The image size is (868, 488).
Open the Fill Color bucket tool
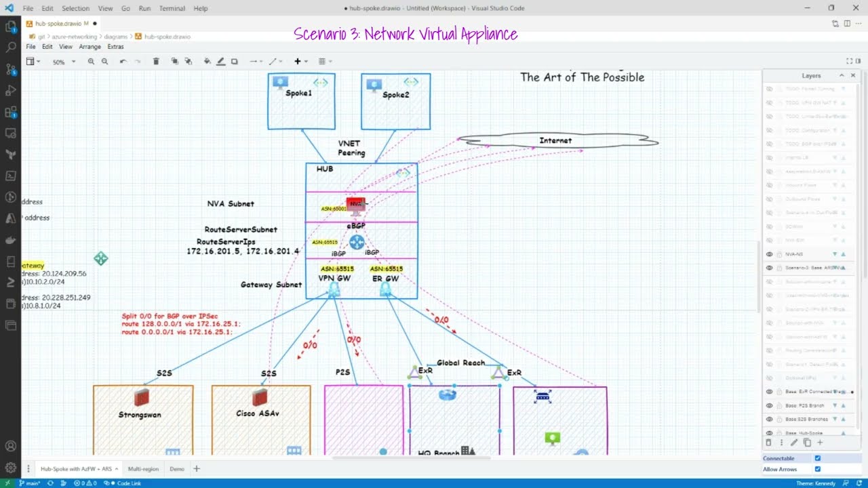pyautogui.click(x=207, y=62)
